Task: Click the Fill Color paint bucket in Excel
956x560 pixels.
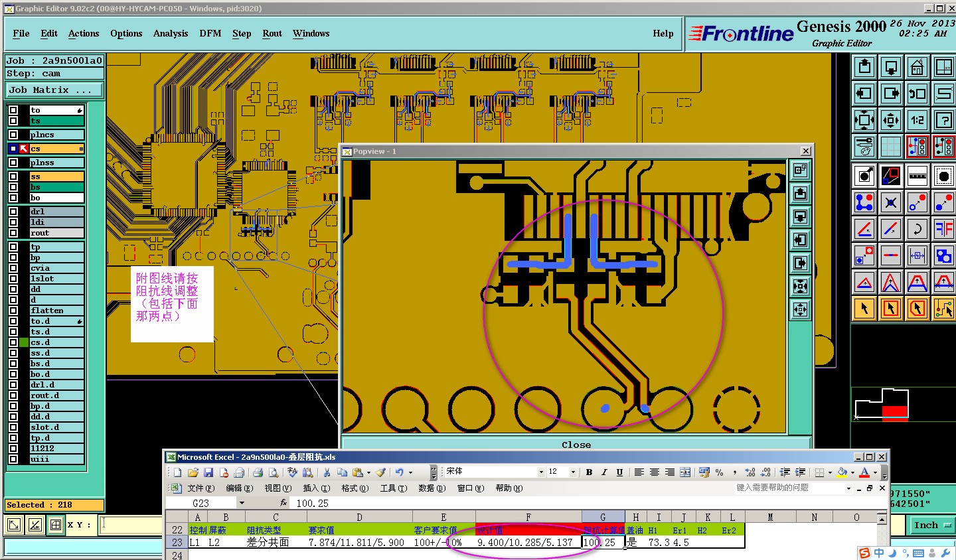Action: pos(842,472)
